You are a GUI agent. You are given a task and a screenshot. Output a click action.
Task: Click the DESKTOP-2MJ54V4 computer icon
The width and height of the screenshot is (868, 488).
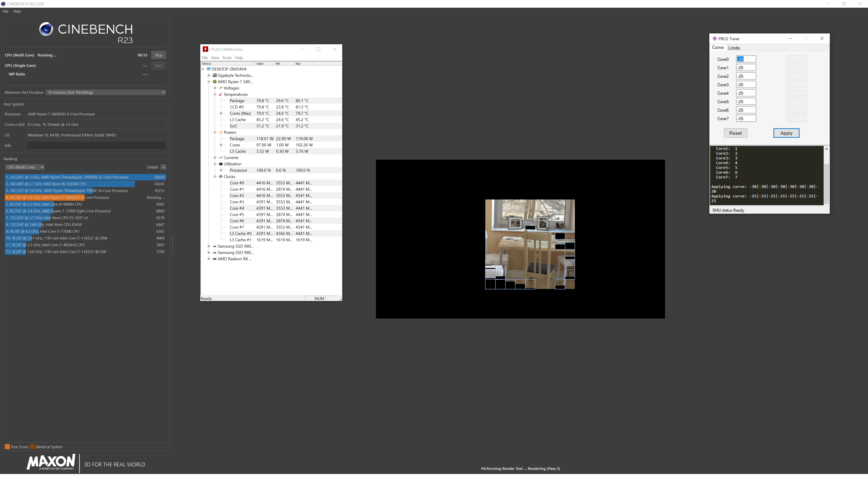[209, 69]
